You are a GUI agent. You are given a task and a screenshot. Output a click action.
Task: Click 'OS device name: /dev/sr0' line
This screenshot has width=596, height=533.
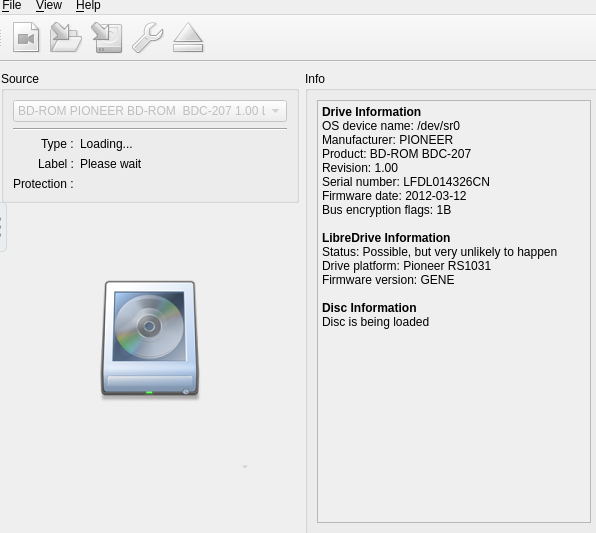click(391, 126)
